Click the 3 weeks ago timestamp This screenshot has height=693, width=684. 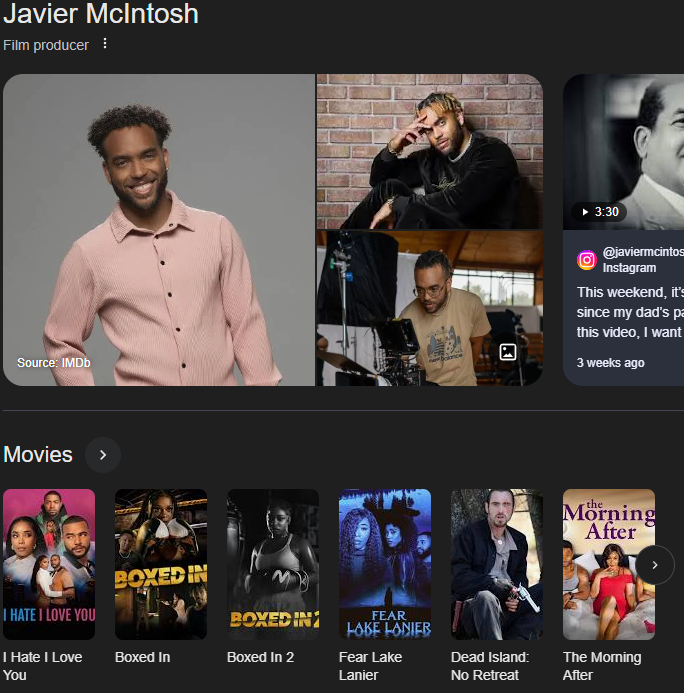click(x=611, y=363)
